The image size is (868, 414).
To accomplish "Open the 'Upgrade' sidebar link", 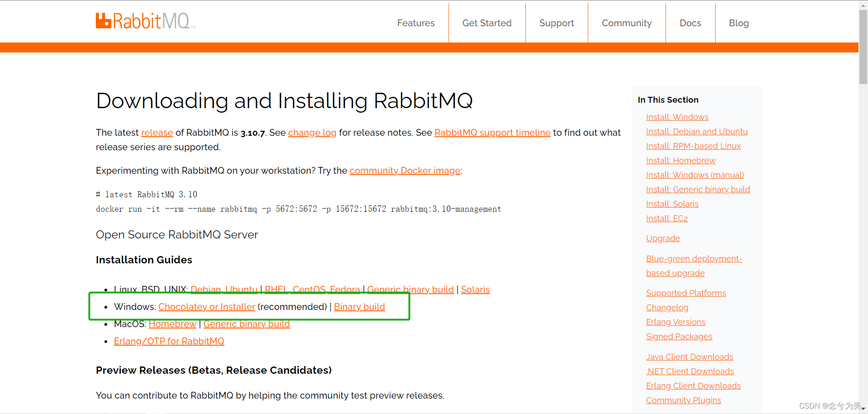I will (x=663, y=238).
